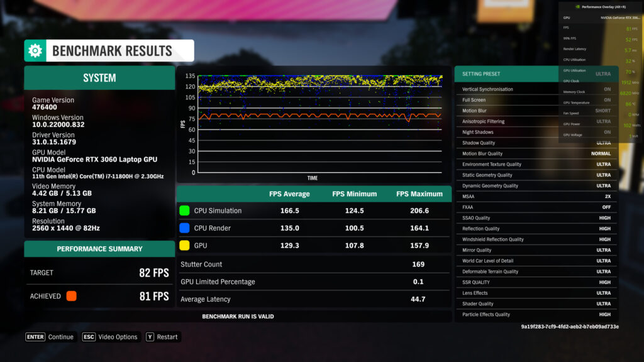Click Particle Effects Quality row
Viewport: 644px width, 362px height.
point(536,314)
